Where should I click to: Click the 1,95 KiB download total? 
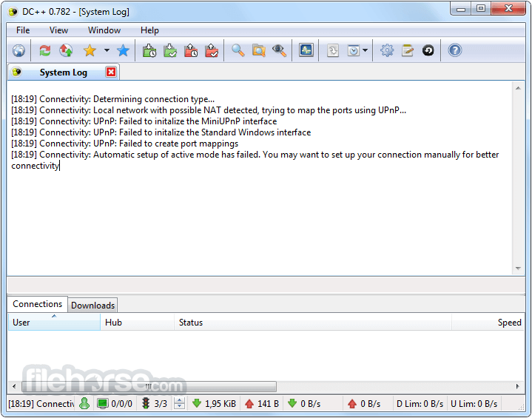click(x=215, y=404)
